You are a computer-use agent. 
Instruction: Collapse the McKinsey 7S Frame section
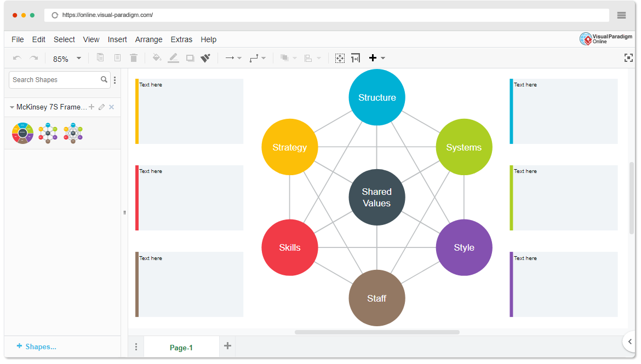point(12,107)
